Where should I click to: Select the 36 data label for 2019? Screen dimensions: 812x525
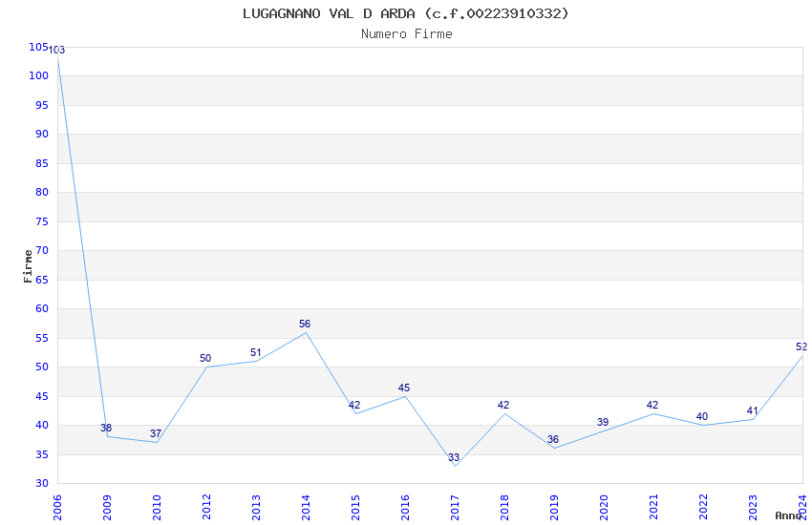point(553,439)
